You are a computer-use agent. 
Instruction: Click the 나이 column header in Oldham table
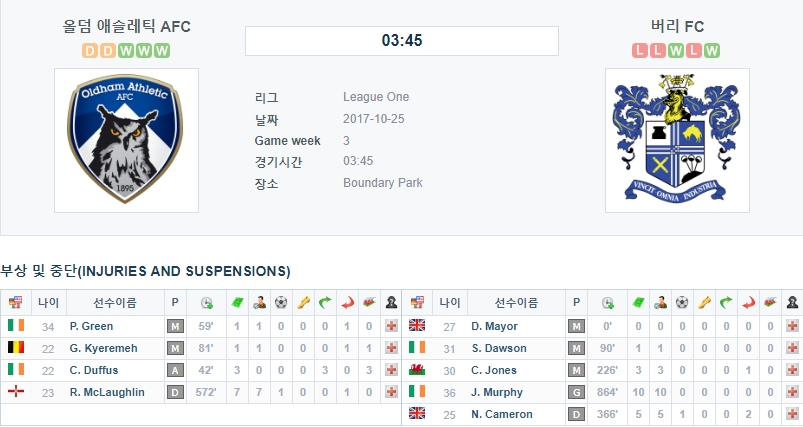pos(49,303)
